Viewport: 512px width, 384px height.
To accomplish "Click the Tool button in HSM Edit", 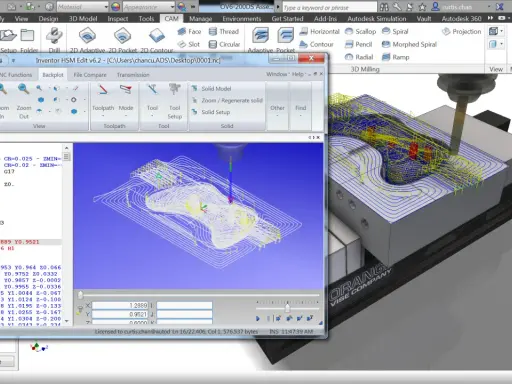I will (152, 100).
